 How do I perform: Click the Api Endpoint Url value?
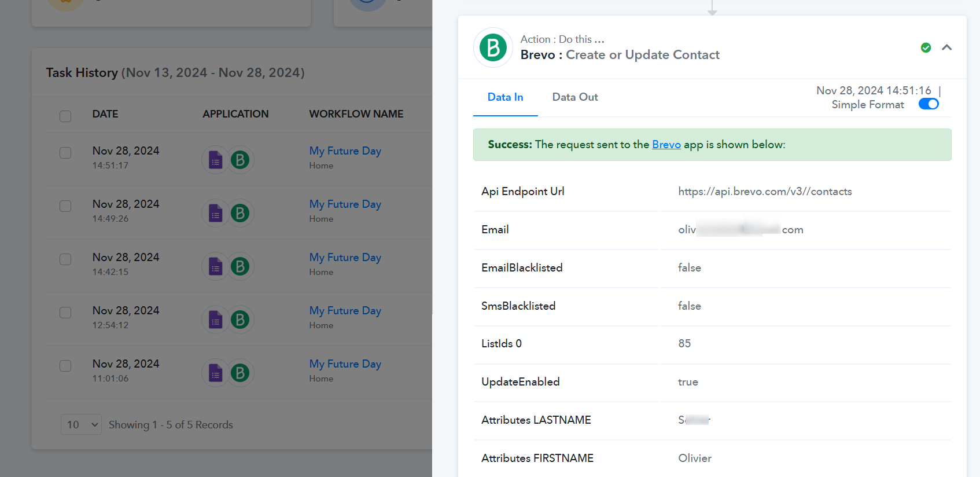tap(765, 192)
